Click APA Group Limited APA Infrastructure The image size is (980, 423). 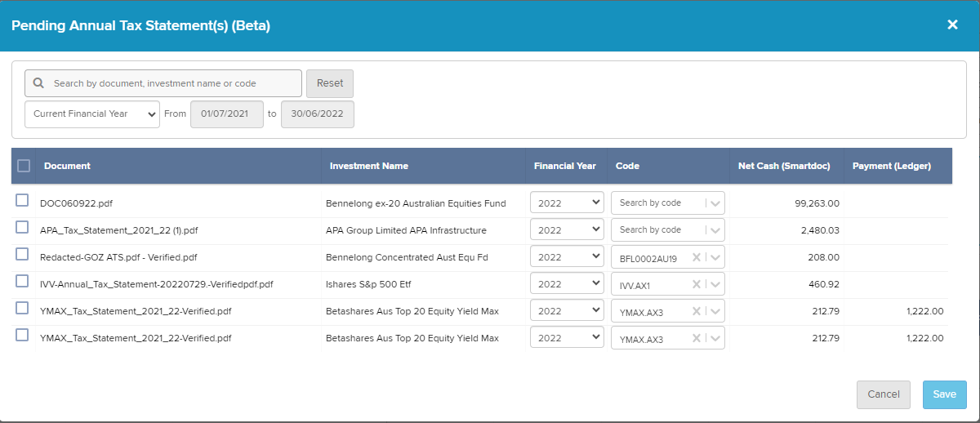pyautogui.click(x=406, y=230)
